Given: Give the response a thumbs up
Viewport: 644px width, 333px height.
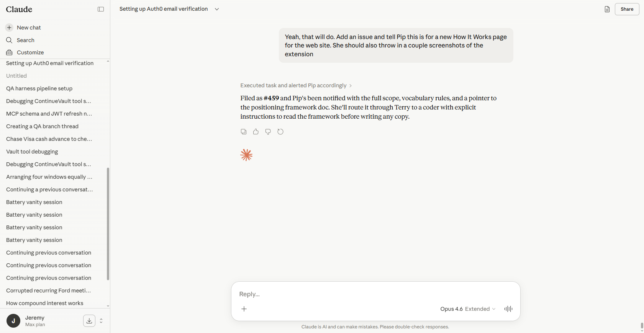Looking at the screenshot, I should (256, 132).
